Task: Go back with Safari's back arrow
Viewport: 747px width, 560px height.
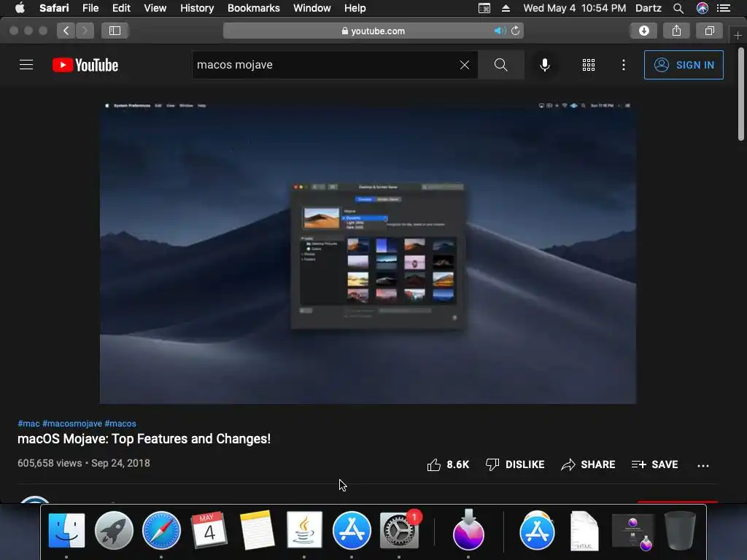Action: 66,31
